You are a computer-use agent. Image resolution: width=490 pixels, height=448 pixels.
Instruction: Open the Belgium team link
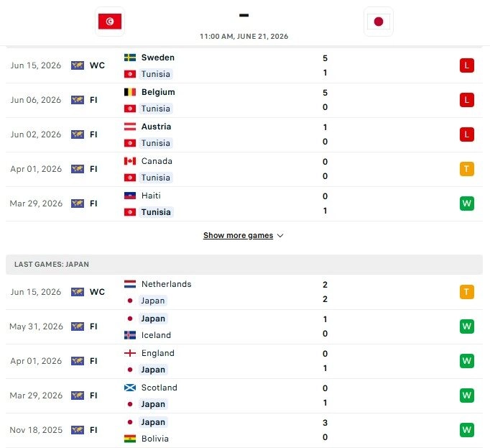pyautogui.click(x=158, y=92)
